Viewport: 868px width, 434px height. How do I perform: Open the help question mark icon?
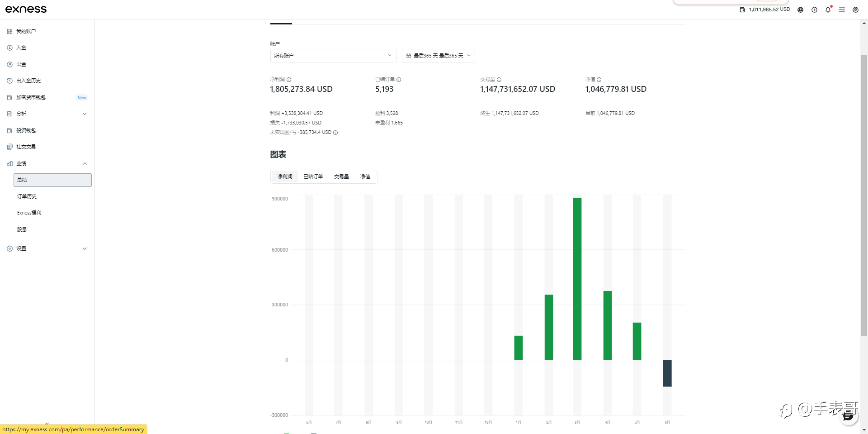(814, 10)
